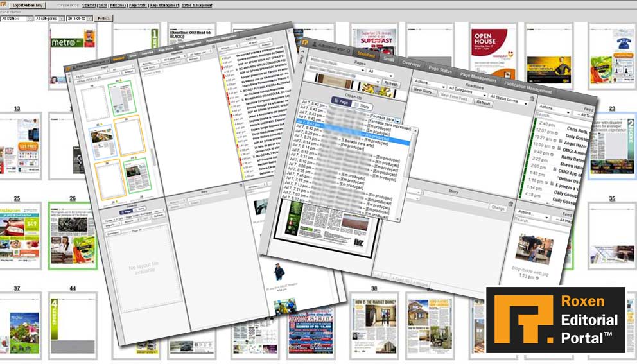
Task: Toggle the Close-Up view to Page in the Administrator window
Action: tap(341, 102)
